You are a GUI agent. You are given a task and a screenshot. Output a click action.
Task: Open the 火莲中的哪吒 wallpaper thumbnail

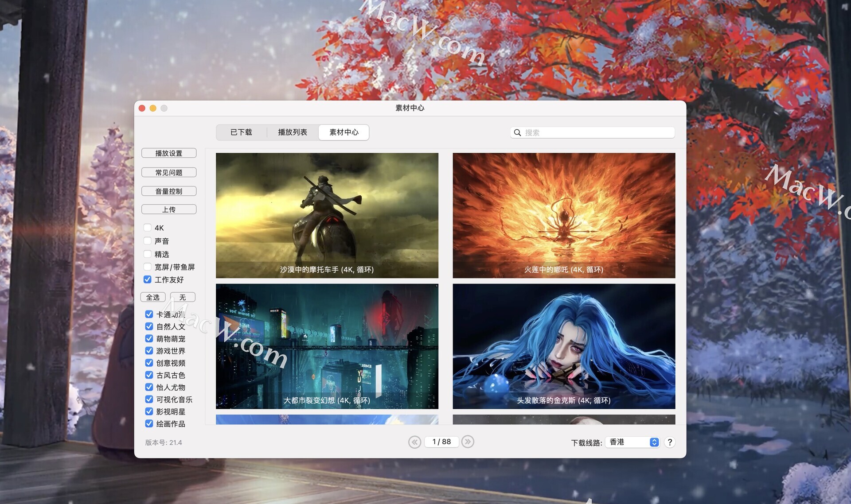(564, 215)
